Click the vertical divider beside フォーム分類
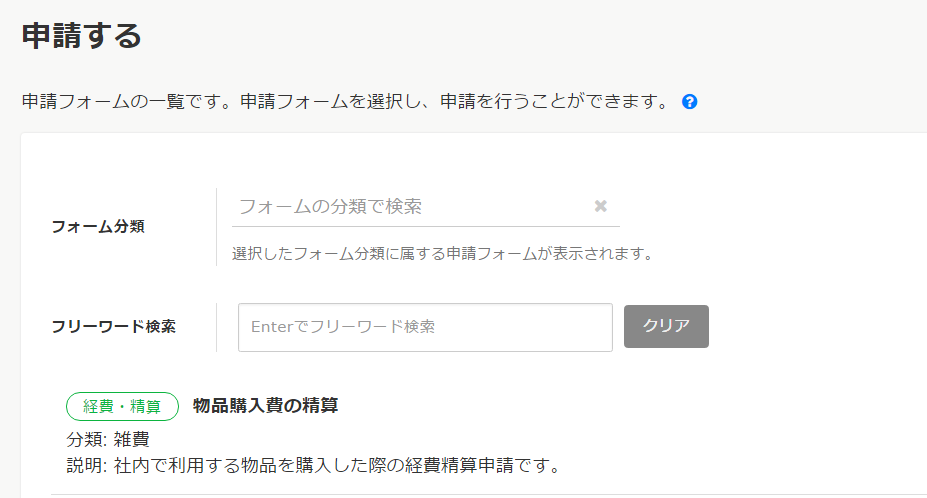 (217, 227)
